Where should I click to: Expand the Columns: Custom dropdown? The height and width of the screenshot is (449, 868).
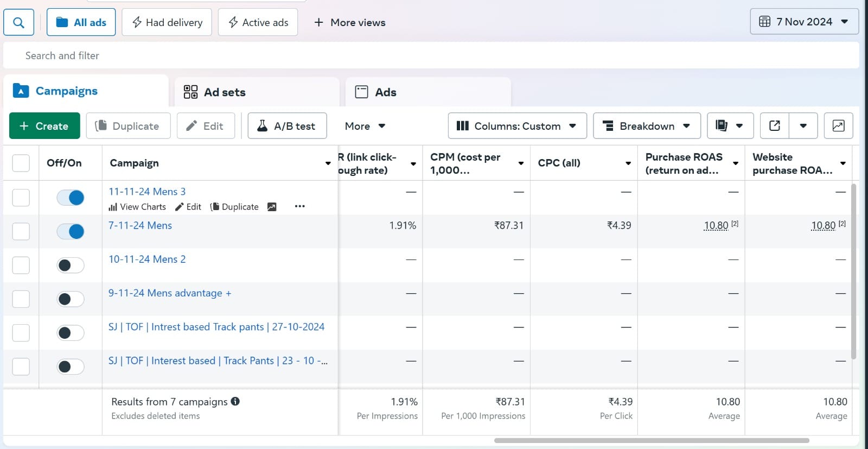(517, 126)
